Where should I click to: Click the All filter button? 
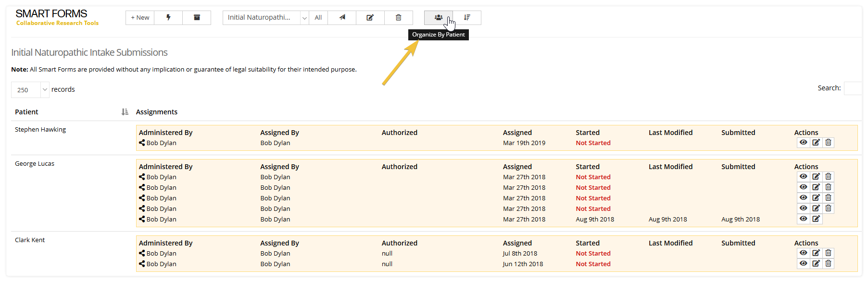coord(318,18)
